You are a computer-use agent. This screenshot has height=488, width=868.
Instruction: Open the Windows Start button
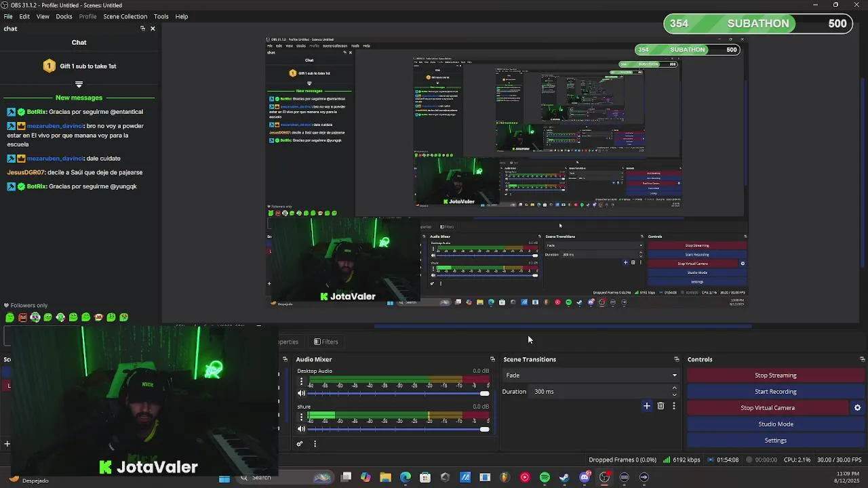(x=224, y=478)
